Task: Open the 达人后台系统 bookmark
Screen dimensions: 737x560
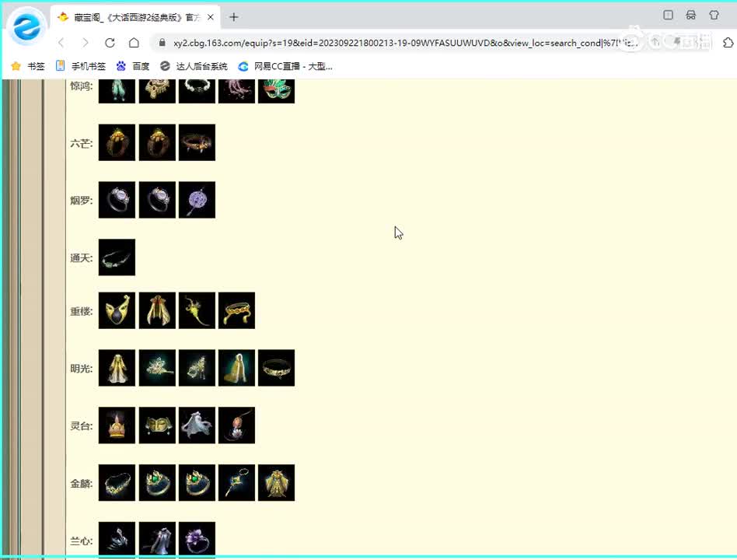Action: pyautogui.click(x=194, y=66)
